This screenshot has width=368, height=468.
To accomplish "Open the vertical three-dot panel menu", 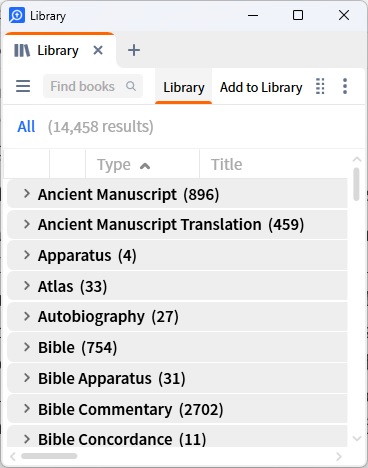I will [x=345, y=86].
